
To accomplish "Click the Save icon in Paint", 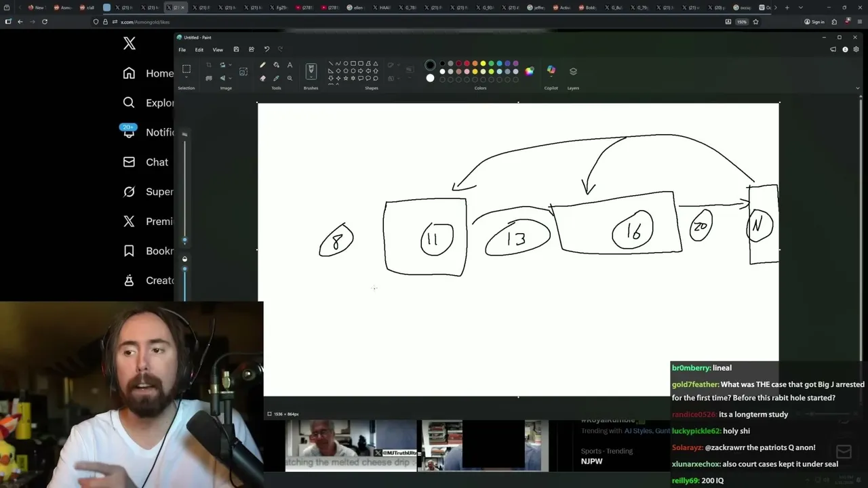I will (236, 49).
